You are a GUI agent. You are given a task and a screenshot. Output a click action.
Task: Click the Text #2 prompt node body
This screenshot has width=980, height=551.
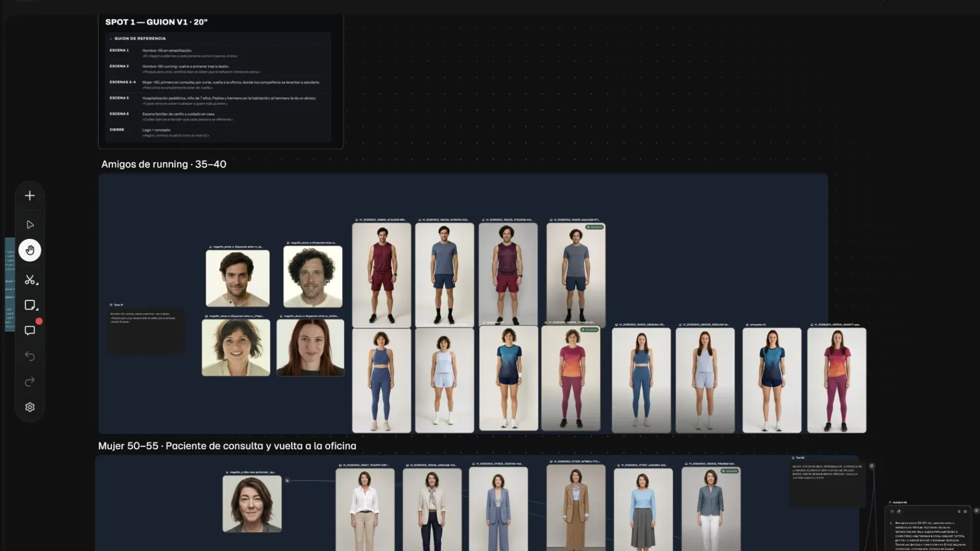click(x=828, y=485)
